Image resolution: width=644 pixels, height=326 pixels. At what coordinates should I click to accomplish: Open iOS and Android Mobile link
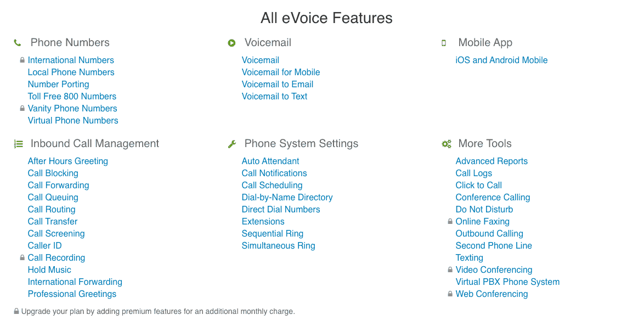point(501,60)
